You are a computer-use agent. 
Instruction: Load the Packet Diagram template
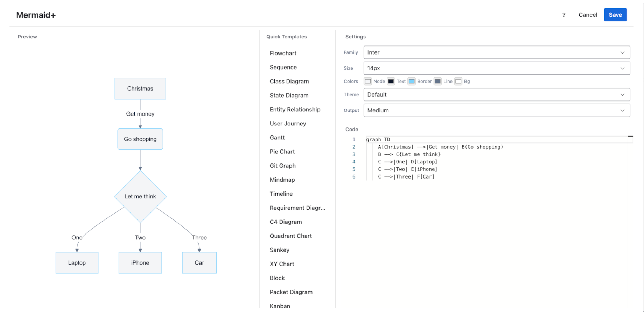(291, 292)
